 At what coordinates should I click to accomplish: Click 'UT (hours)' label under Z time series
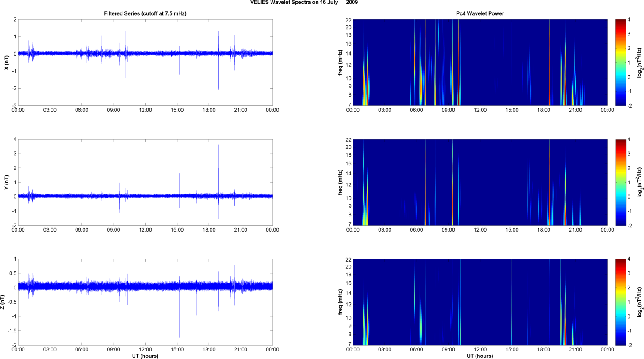pyautogui.click(x=145, y=356)
